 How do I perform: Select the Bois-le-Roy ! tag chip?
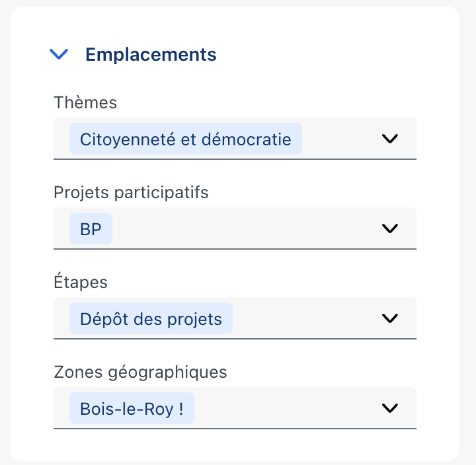click(132, 408)
